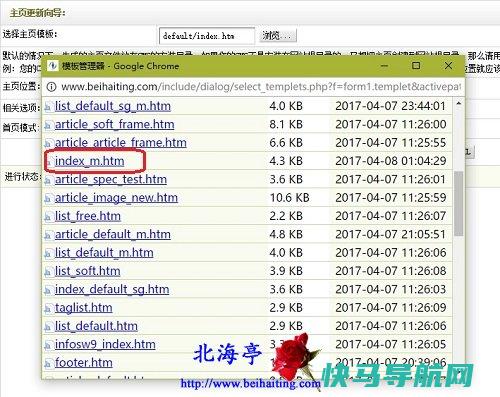
Task: Click file icon beside list_free.htm
Action: 48,217
